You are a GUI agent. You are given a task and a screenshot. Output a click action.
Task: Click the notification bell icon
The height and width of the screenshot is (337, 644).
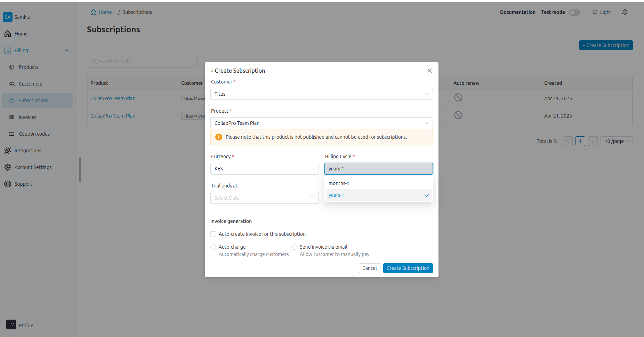pos(625,12)
